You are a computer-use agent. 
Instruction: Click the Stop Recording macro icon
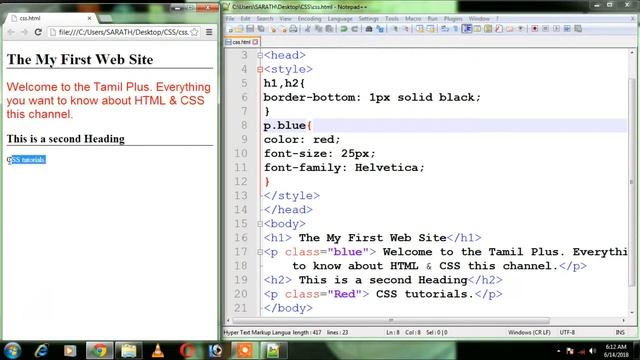pos(545,29)
